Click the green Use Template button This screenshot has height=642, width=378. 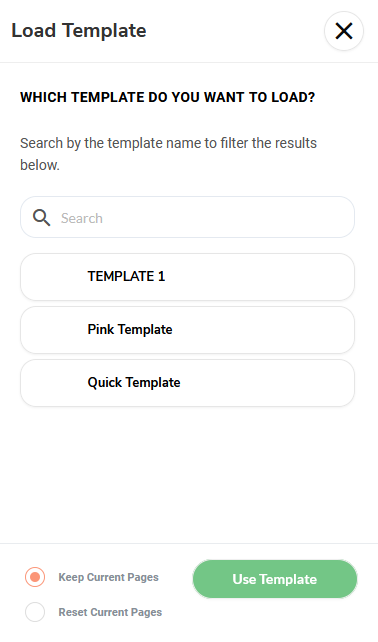tap(275, 579)
